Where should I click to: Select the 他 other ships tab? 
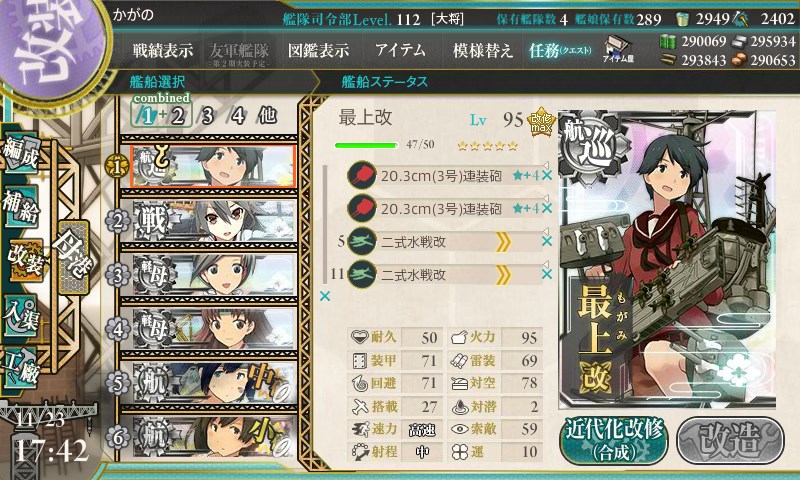tap(267, 116)
